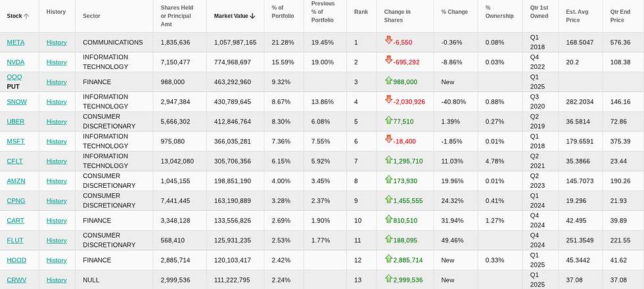Click the red down arrow in SNOW row
Image resolution: width=644 pixels, height=289 pixels.
coord(388,100)
